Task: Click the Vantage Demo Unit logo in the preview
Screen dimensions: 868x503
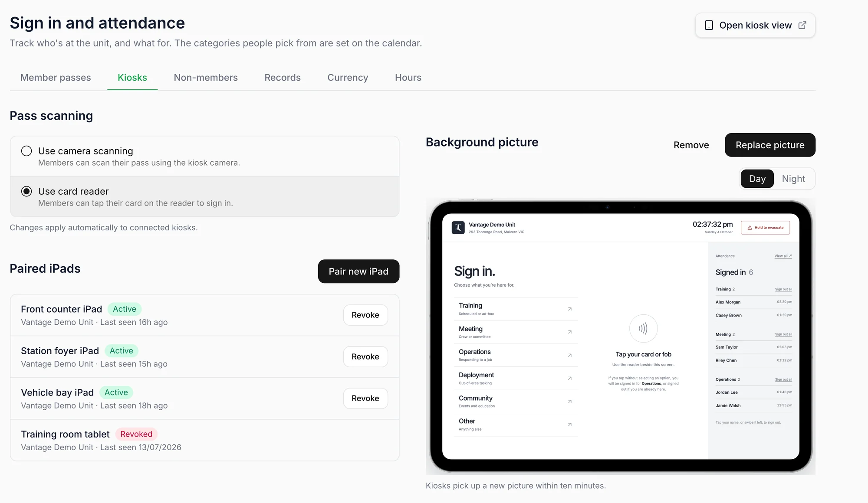Action: [458, 228]
